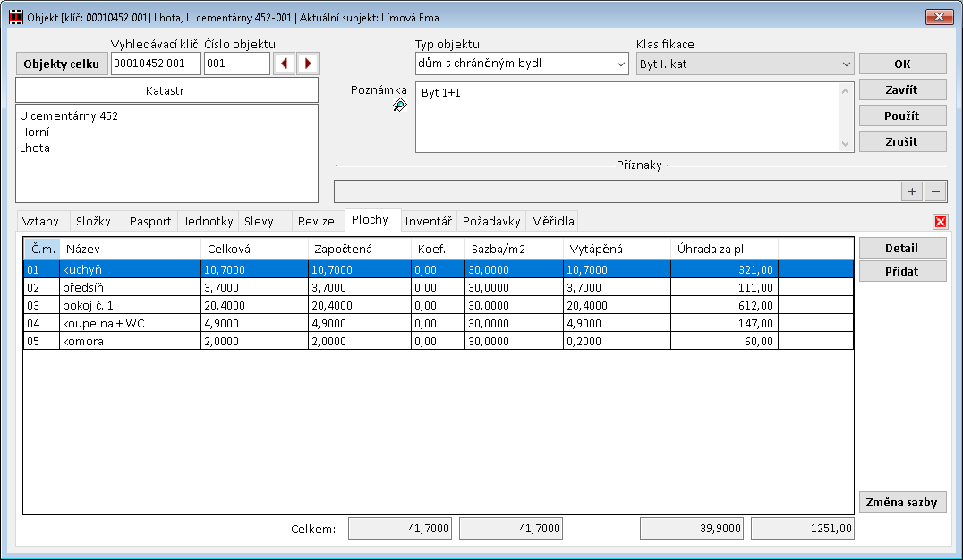Click the plus button in Příznaky
The height and width of the screenshot is (560, 963).
[912, 191]
